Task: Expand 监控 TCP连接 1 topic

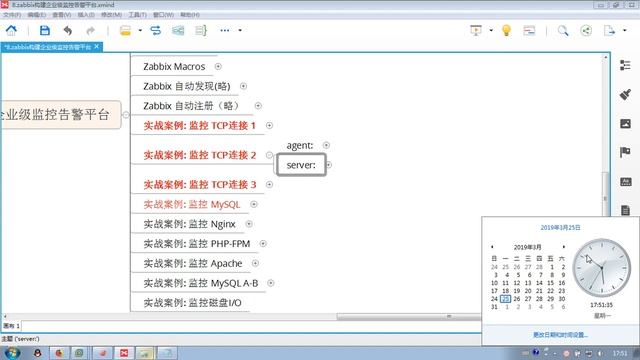Action: click(x=269, y=125)
